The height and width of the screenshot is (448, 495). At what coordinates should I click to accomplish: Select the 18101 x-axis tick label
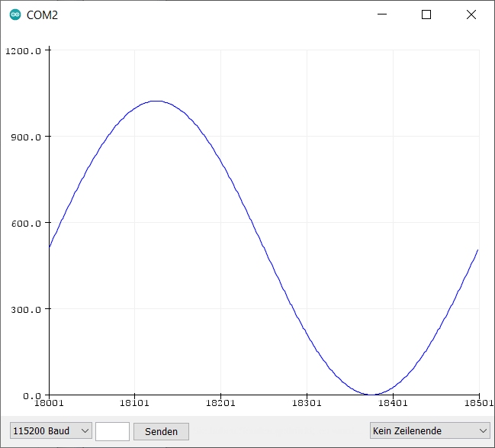tap(134, 403)
